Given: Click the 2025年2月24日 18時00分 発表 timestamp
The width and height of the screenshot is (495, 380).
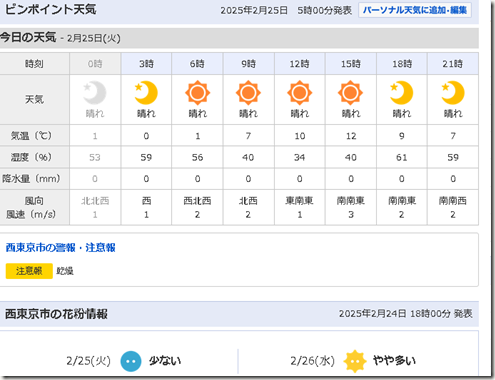Looking at the screenshot, I should (x=406, y=314).
